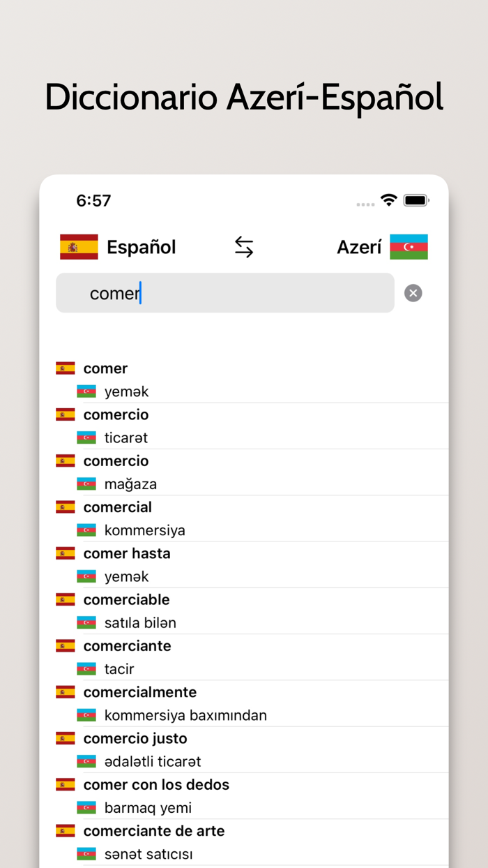Select the comerciante entry result
The height and width of the screenshot is (868, 488).
(x=127, y=645)
